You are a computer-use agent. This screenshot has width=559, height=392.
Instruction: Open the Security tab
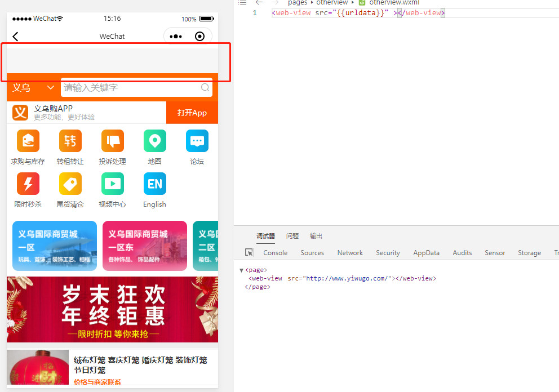point(388,253)
